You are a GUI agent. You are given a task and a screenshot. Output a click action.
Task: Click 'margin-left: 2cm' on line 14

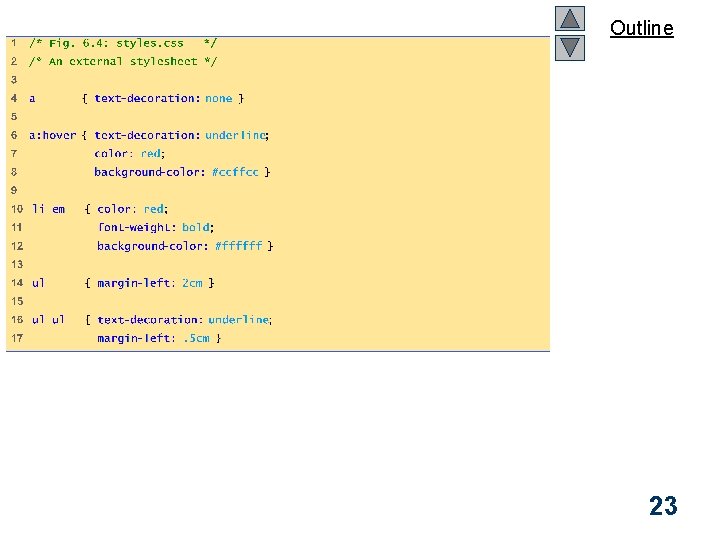click(x=150, y=283)
